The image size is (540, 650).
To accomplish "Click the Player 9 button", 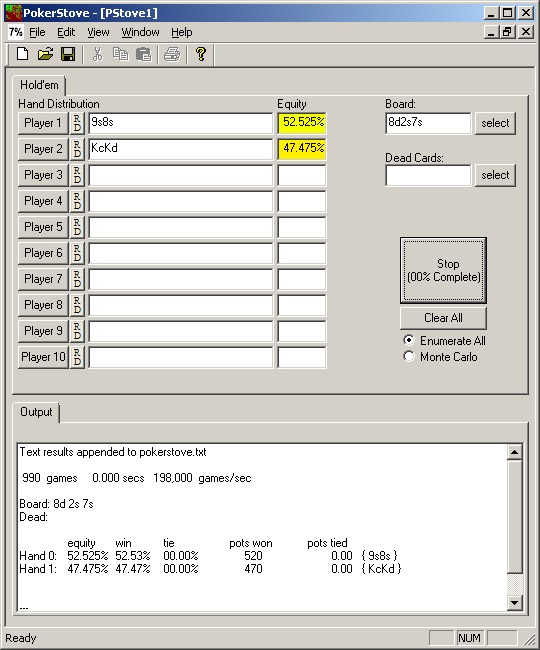I will pyautogui.click(x=43, y=331).
